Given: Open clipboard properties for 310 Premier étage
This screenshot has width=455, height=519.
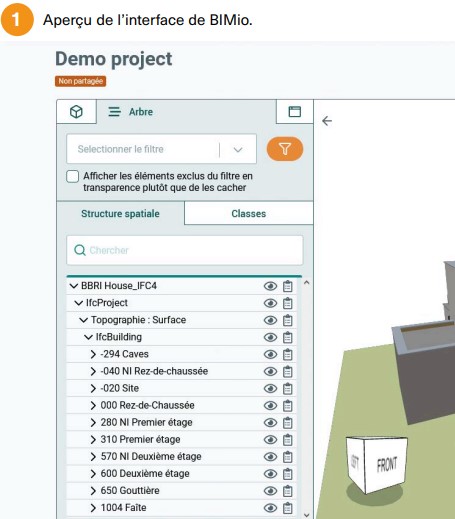Looking at the screenshot, I should click(x=288, y=440).
